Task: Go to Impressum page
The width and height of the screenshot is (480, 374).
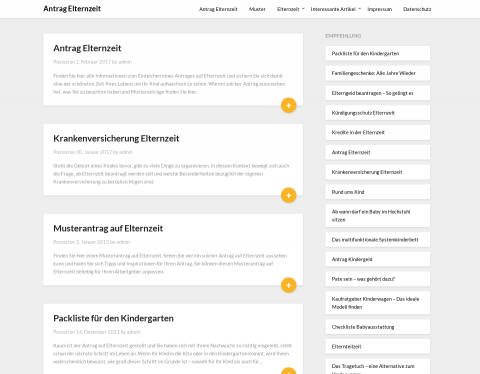Action: point(380,9)
